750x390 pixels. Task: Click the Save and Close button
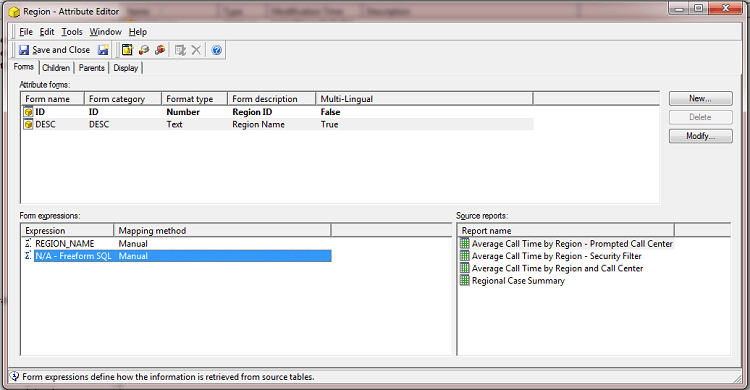[x=54, y=50]
